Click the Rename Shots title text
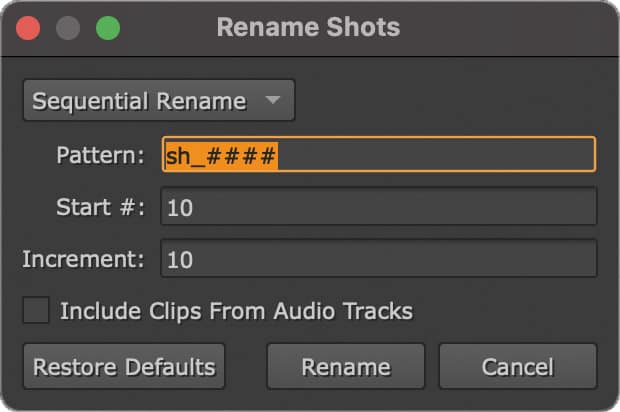This screenshot has width=620, height=412. [308, 27]
